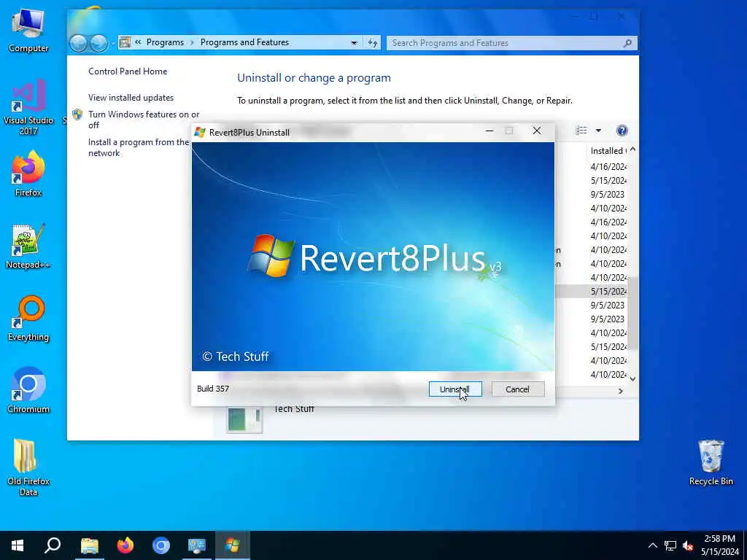Refresh the Programs and Features address bar
The image size is (747, 560).
click(373, 42)
